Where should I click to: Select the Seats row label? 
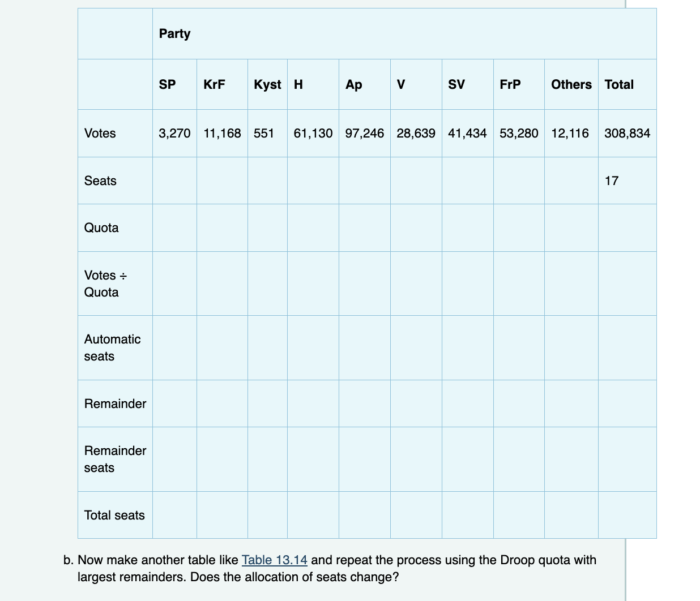coord(100,181)
